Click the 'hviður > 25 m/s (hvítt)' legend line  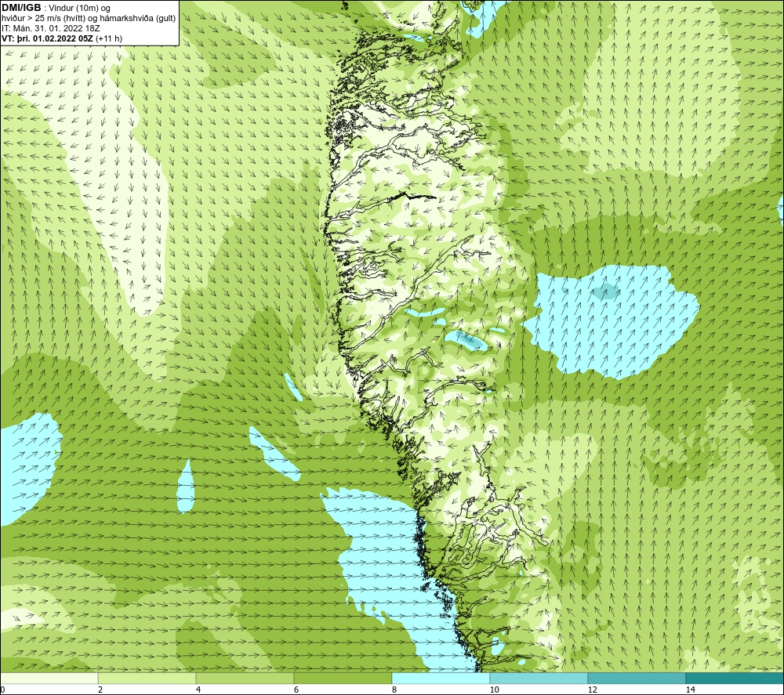pyautogui.click(x=89, y=19)
